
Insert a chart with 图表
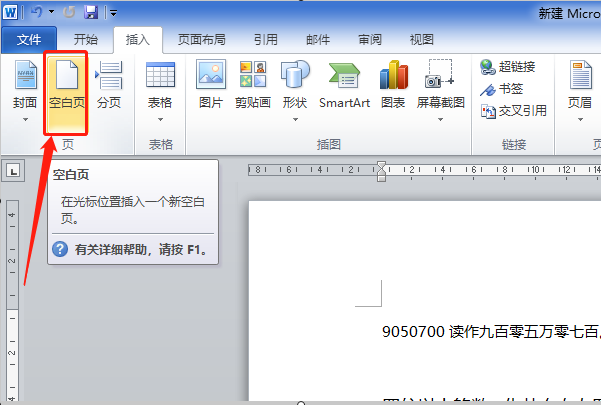tap(393, 85)
